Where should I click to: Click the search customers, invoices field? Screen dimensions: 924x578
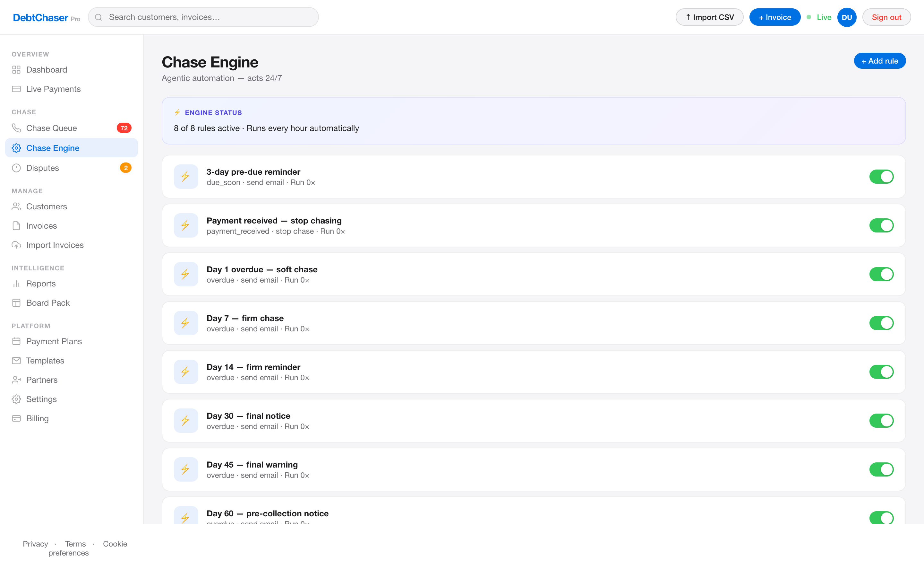tap(203, 17)
